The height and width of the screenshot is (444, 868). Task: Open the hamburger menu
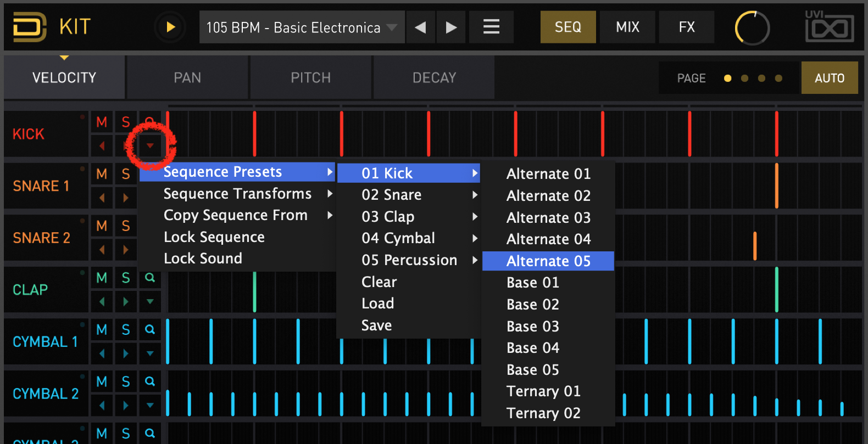(x=491, y=27)
